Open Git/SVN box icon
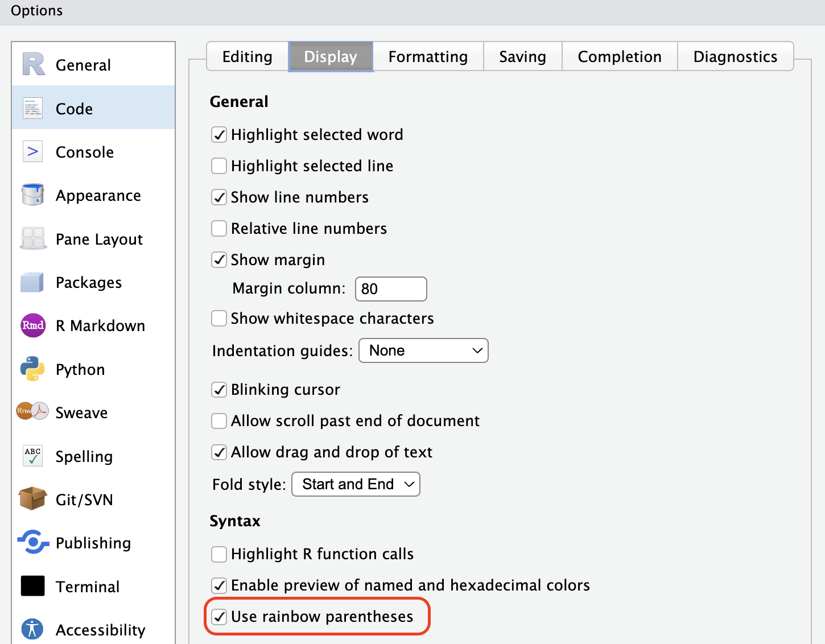This screenshot has width=825, height=644. tap(32, 499)
